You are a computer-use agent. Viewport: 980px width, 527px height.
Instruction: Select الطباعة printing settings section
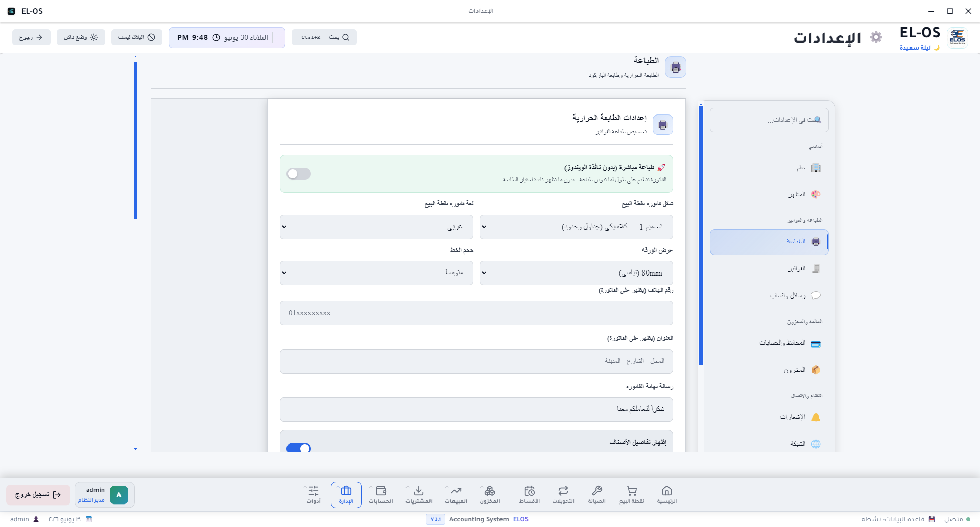click(x=769, y=242)
